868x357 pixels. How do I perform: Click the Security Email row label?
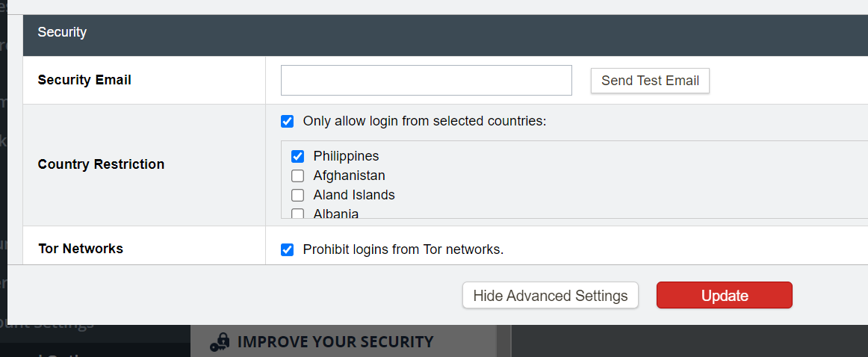84,80
